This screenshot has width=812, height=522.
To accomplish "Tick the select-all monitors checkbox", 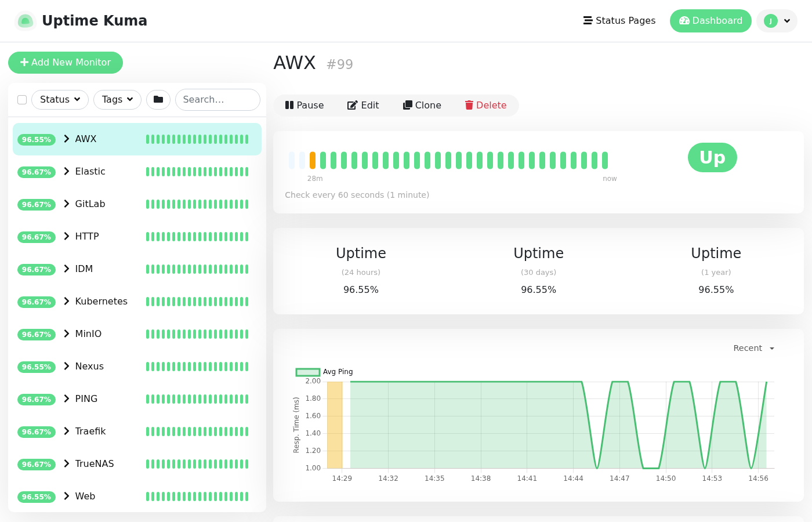I will (22, 100).
